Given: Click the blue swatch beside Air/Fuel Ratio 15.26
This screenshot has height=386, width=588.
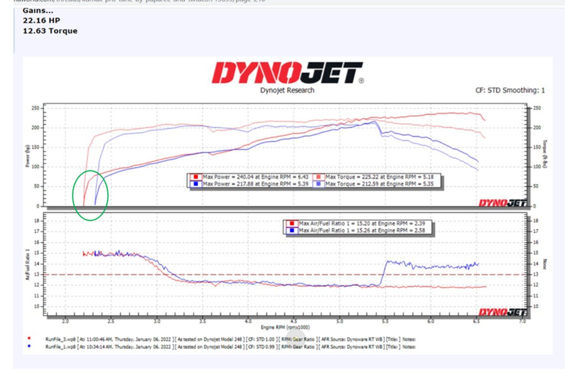Looking at the screenshot, I should point(292,230).
